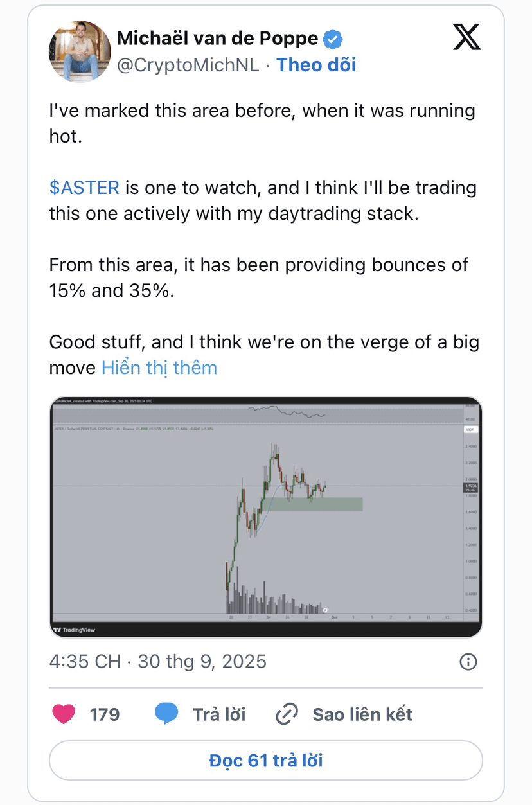Open the $ASTER cashtag link

pyautogui.click(x=84, y=188)
